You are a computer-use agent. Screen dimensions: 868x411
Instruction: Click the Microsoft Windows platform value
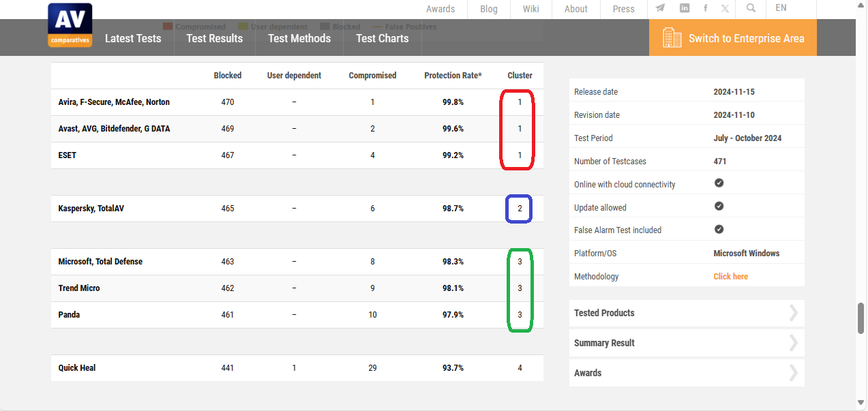pyautogui.click(x=747, y=253)
